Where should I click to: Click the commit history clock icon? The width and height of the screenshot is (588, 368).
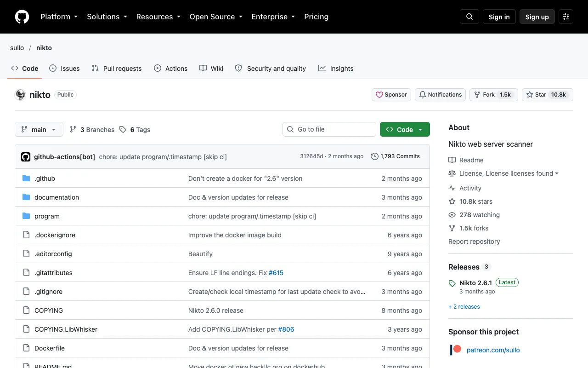click(x=375, y=156)
